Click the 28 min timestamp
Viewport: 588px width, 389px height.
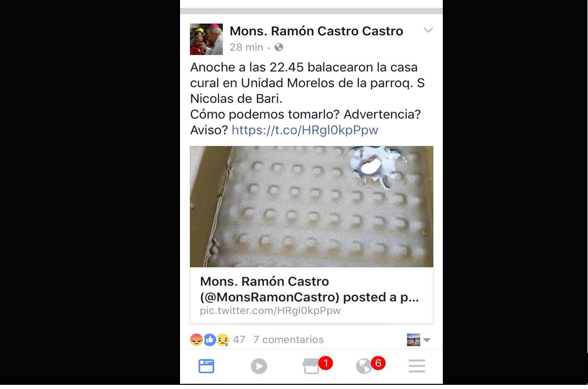pos(246,47)
